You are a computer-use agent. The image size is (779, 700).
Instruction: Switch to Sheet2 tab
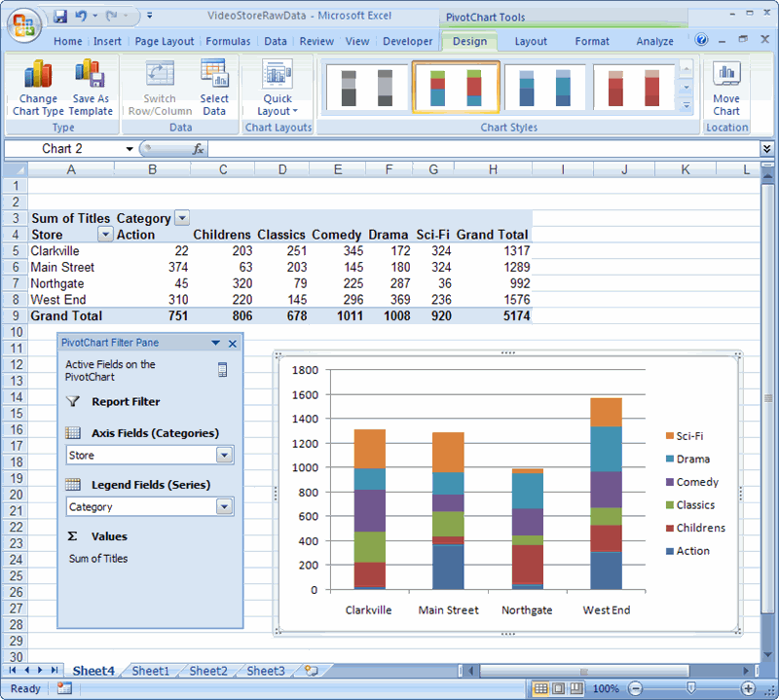coord(208,671)
